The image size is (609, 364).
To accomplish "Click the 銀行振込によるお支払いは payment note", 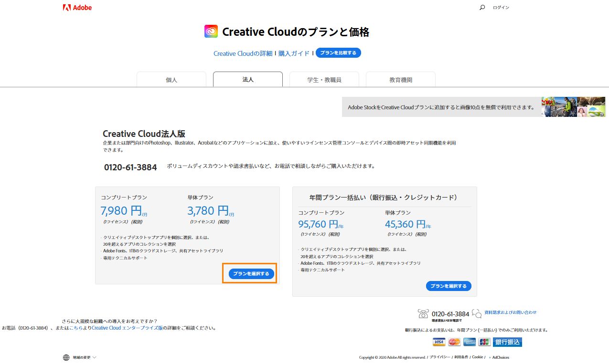I will (x=476, y=330).
